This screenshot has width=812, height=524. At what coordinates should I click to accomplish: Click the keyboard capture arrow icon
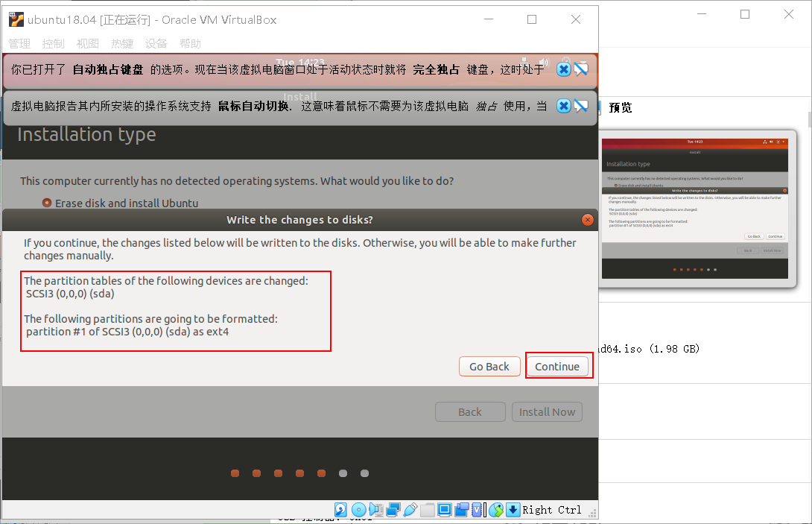pos(513,510)
